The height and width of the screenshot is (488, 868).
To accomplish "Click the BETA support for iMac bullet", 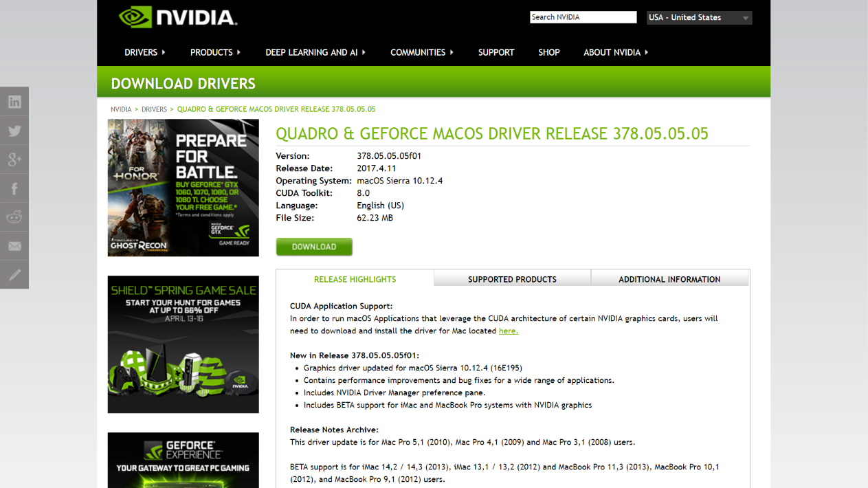I will (447, 405).
